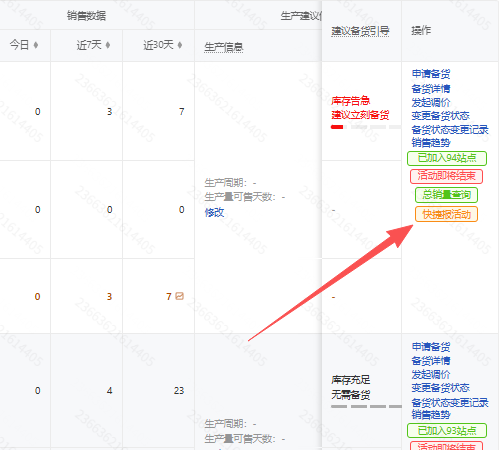The height and width of the screenshot is (450, 500).
Task: Click the 已加入94站点 button
Action: (447, 158)
